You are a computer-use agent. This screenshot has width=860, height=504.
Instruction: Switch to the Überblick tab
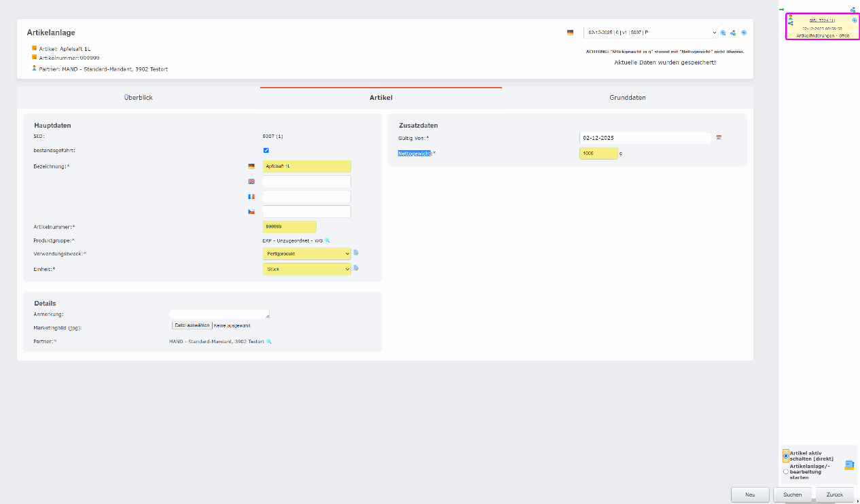(138, 98)
